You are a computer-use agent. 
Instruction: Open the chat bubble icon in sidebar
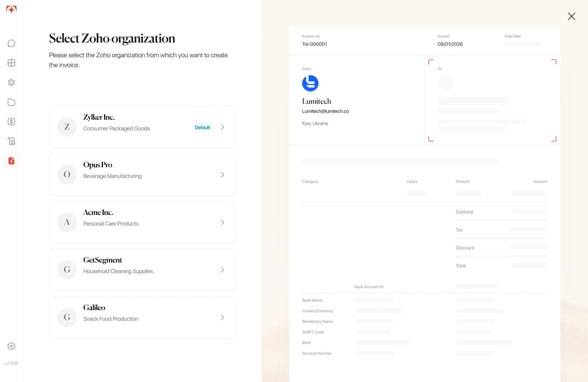[11, 43]
